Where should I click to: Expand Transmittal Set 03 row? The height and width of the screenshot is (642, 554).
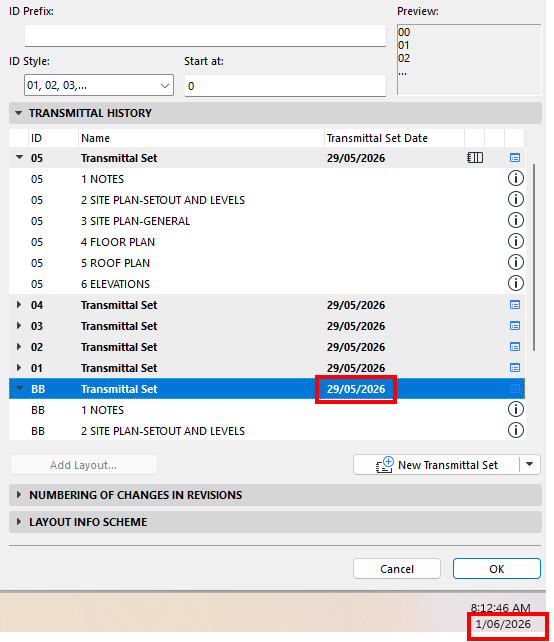point(18,326)
